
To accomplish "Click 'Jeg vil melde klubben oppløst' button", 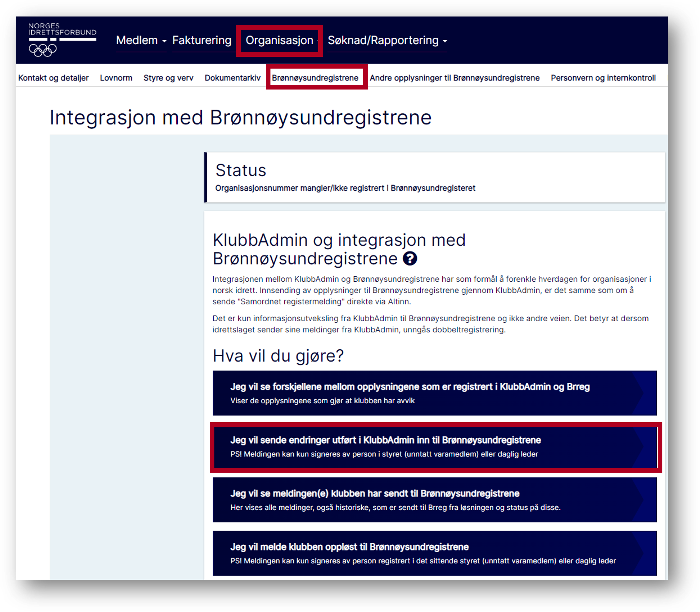I will 434,553.
